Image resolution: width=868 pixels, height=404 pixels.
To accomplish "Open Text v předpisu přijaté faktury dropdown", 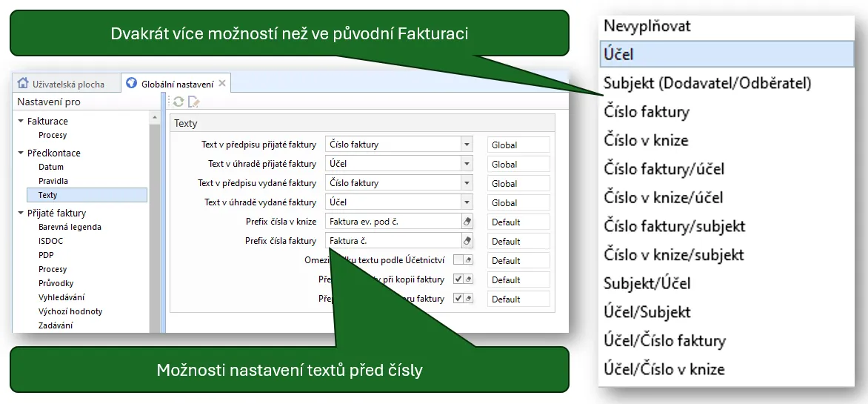I will click(466, 145).
